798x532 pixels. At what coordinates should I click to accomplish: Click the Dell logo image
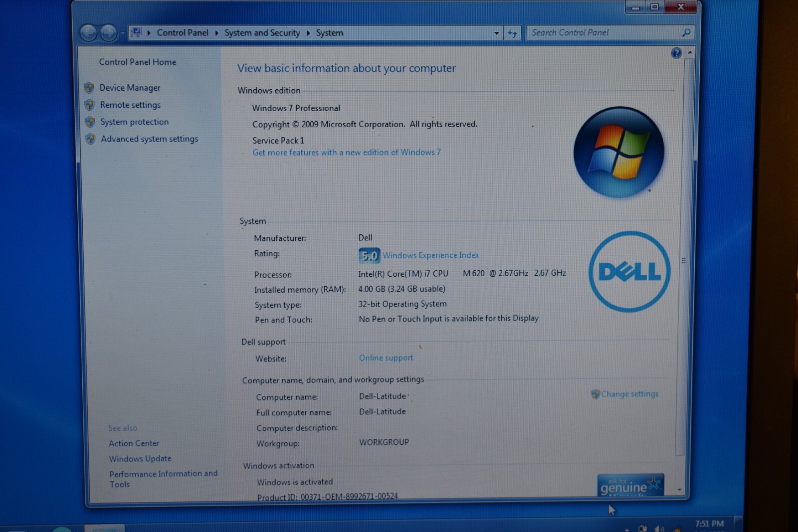(629, 272)
